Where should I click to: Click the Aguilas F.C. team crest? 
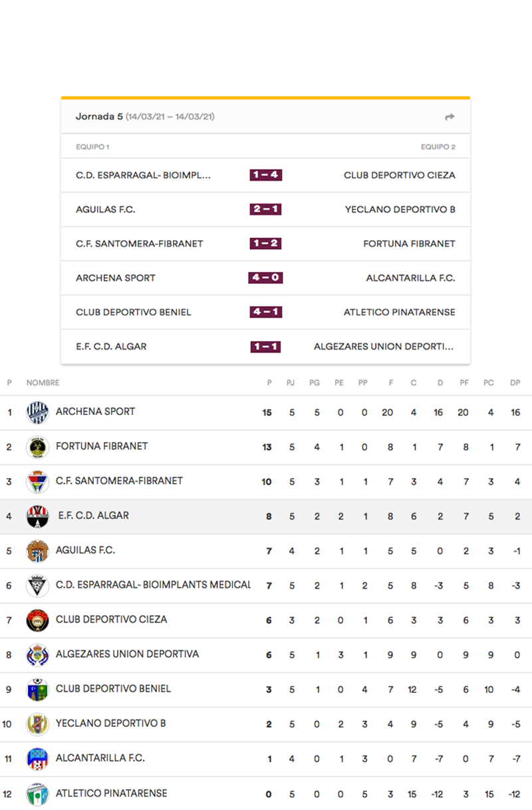click(37, 551)
